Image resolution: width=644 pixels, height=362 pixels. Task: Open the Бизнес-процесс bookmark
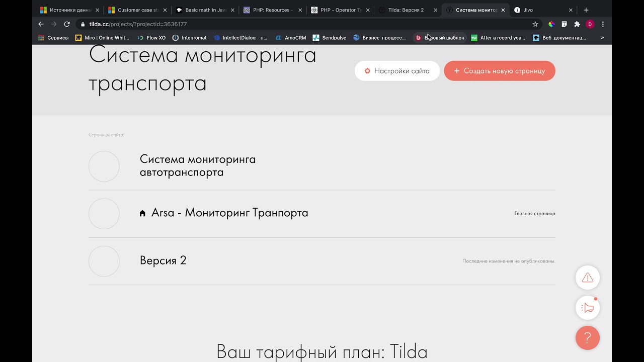[x=379, y=38]
